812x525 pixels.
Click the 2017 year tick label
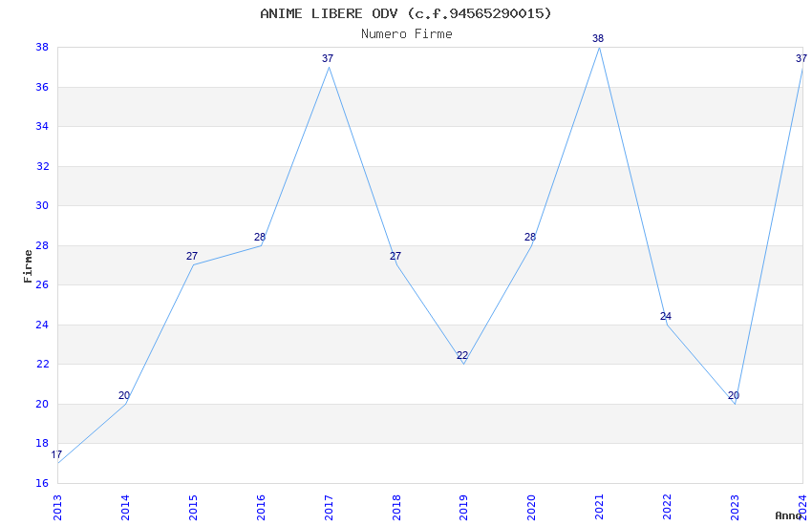pos(329,508)
